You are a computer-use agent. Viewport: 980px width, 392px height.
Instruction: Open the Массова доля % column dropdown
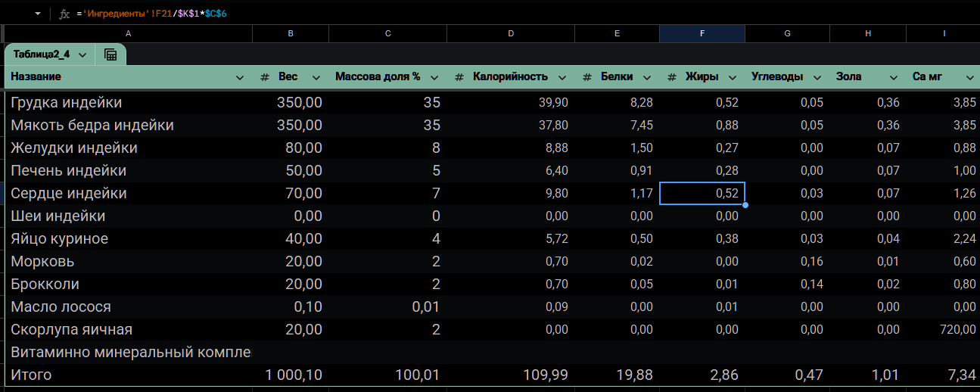click(x=434, y=77)
